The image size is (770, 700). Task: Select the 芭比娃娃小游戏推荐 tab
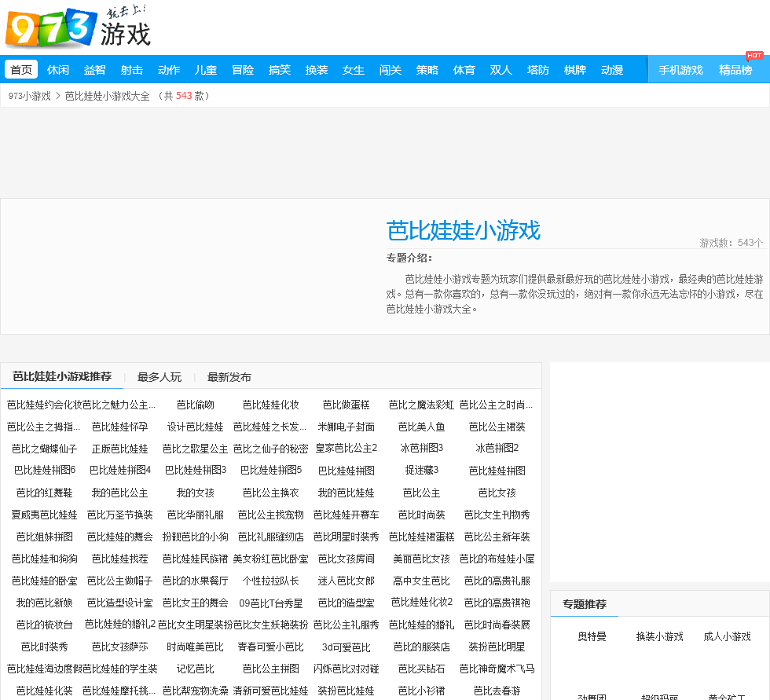click(62, 376)
